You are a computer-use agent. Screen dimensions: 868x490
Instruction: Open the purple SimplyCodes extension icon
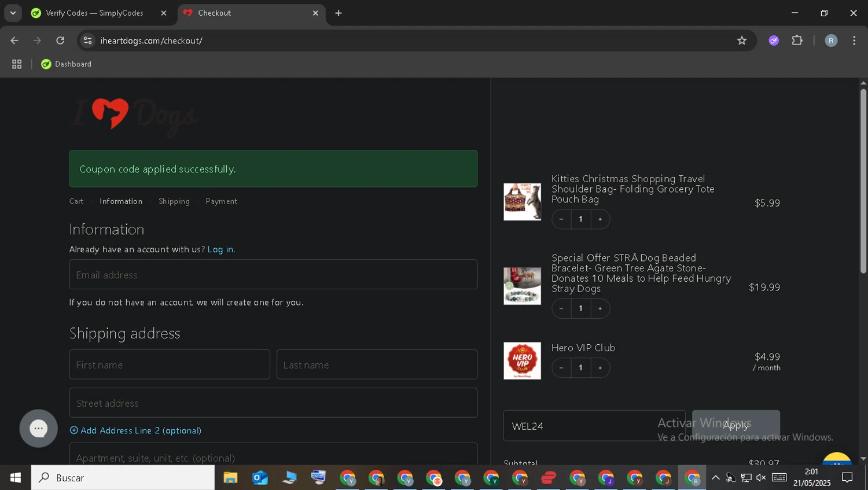click(774, 40)
